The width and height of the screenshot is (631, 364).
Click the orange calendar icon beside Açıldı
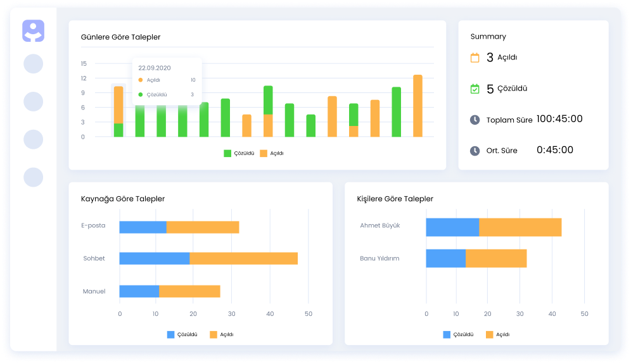475,58
